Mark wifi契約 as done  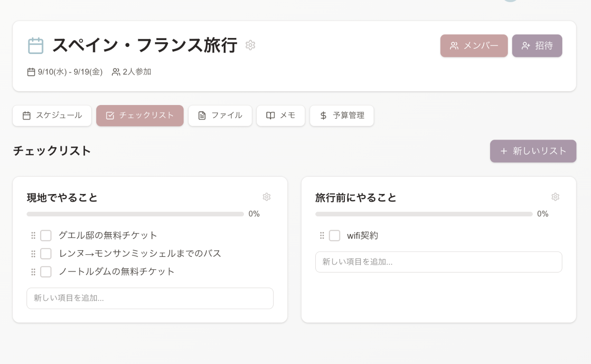click(x=334, y=235)
